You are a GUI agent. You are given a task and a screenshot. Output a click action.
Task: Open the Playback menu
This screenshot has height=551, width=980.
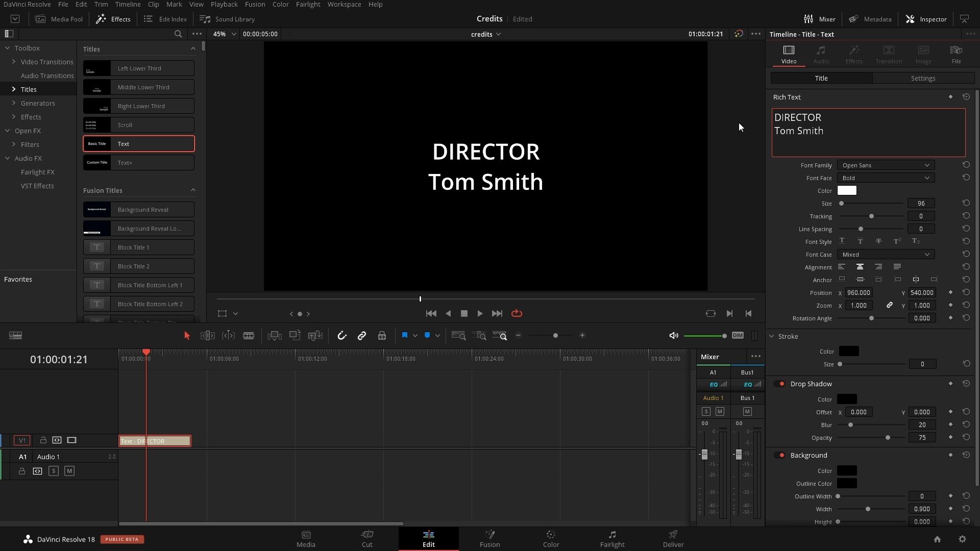click(224, 4)
